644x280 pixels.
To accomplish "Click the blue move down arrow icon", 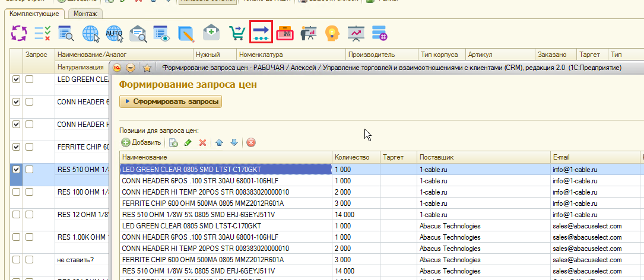I will pos(233,142).
